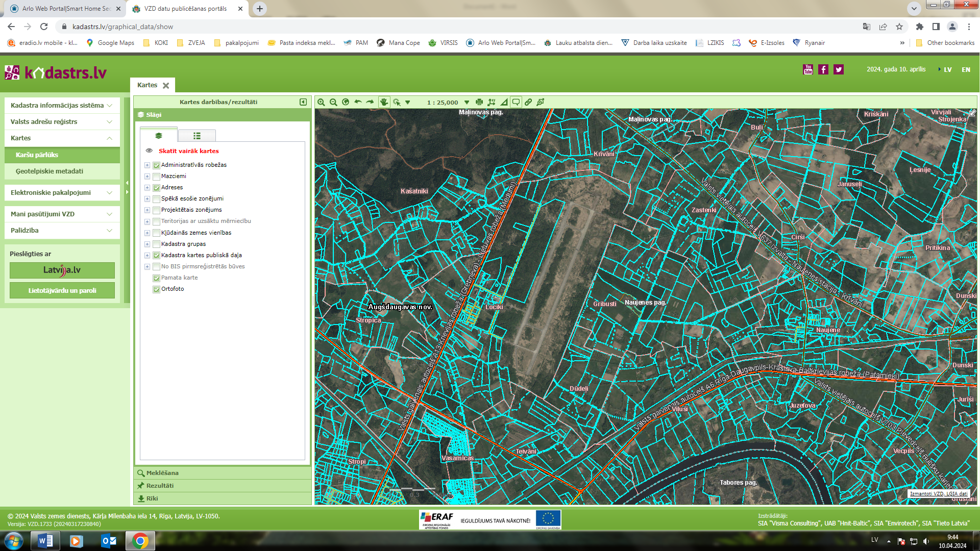Open Outlook from the taskbar
980x551 pixels.
coord(108,541)
